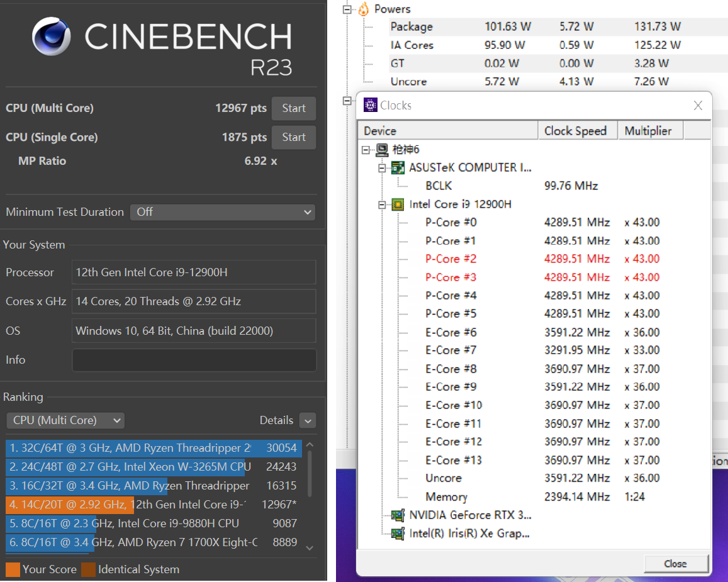Viewport: 728px width, 582px height.
Task: Start the CPU Single Core test
Action: [294, 137]
